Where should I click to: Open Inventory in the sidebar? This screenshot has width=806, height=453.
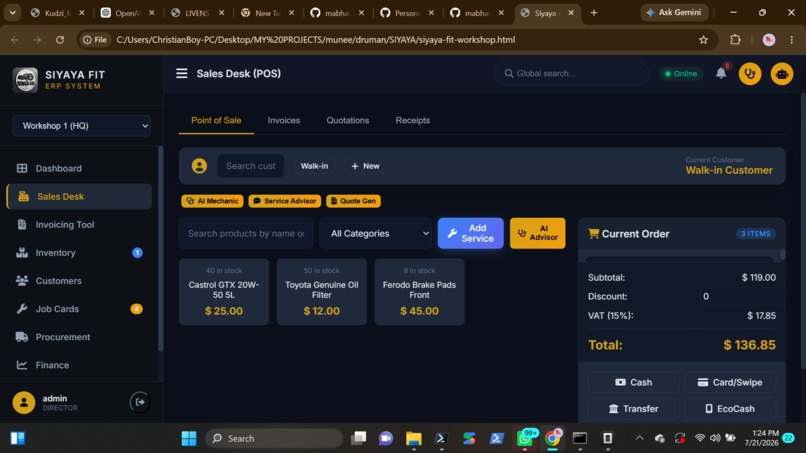(x=80, y=252)
